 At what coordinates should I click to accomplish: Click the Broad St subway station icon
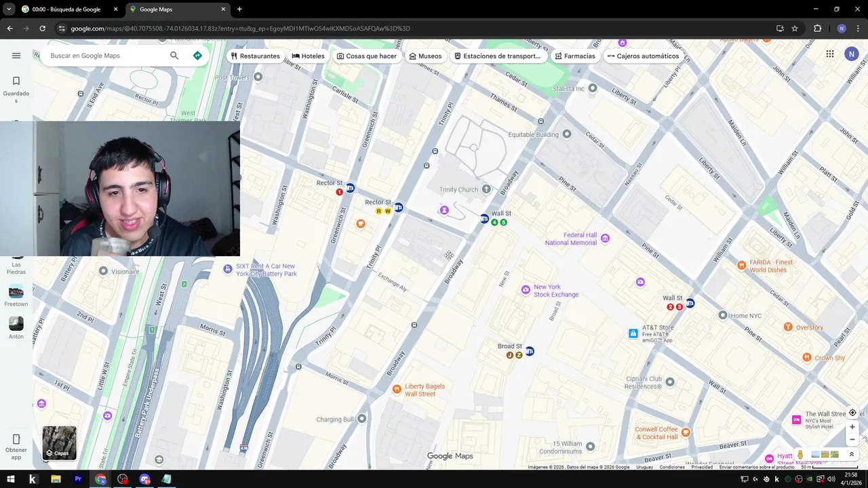530,351
